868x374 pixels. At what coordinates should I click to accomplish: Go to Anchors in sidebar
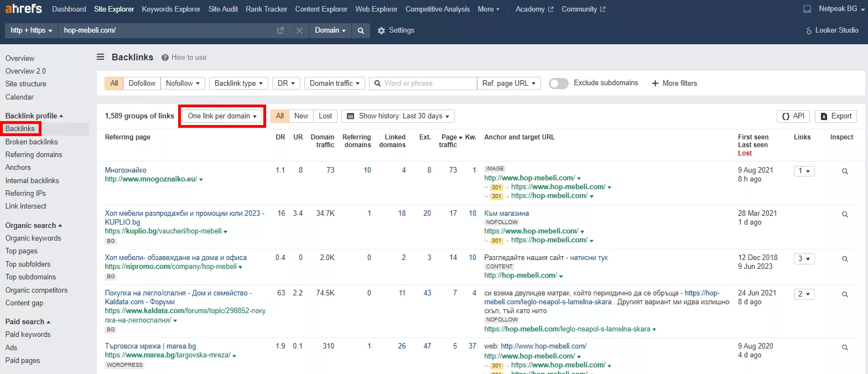tap(18, 167)
